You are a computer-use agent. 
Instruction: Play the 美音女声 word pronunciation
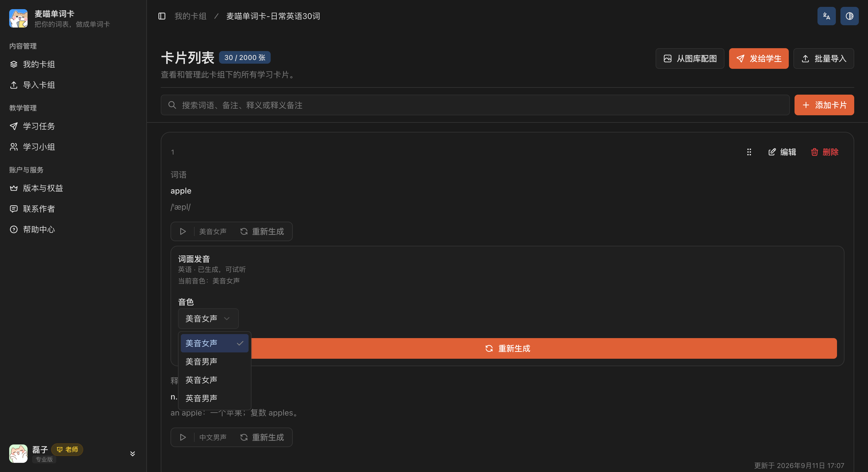click(183, 232)
